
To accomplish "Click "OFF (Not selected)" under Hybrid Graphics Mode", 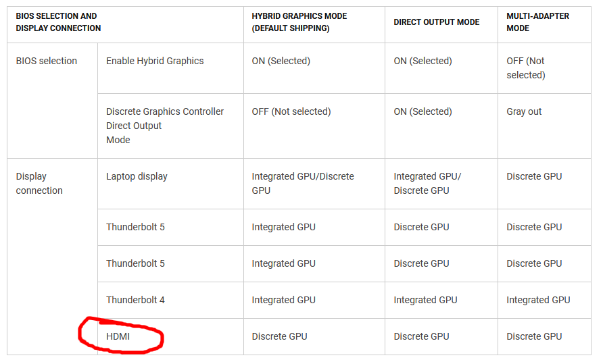I will (291, 111).
